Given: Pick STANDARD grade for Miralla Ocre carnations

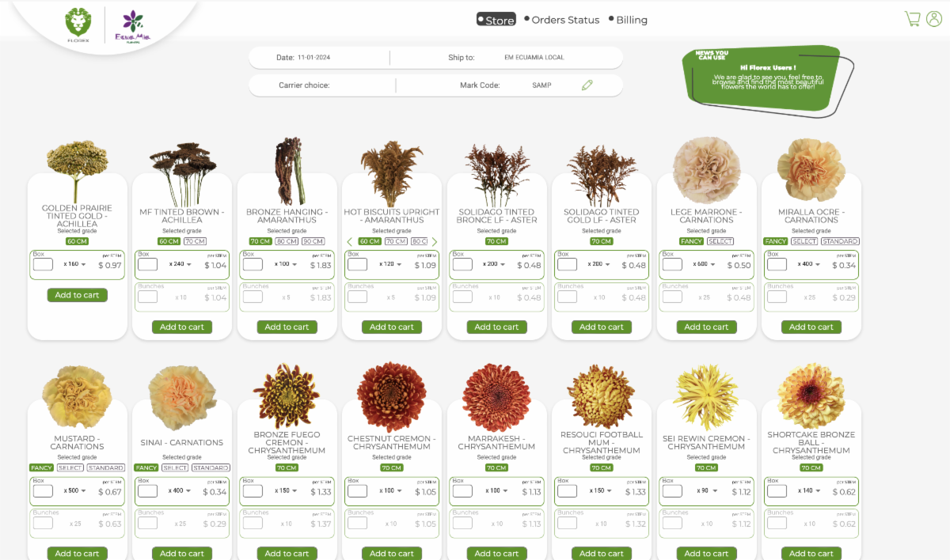Looking at the screenshot, I should [x=839, y=241].
